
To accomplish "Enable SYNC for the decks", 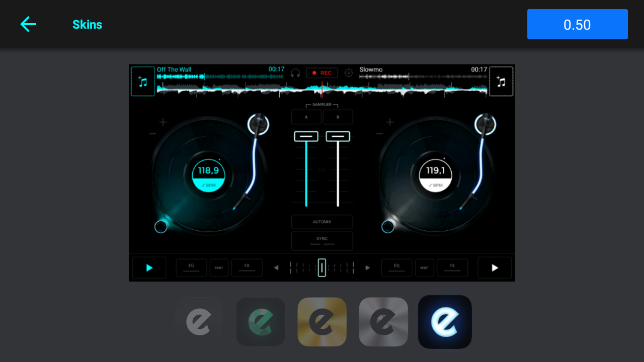I will 322,240.
